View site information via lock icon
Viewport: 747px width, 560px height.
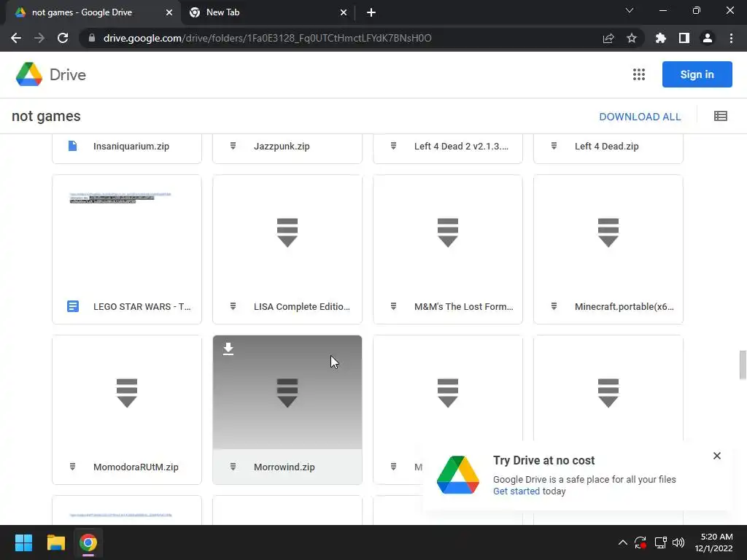[x=92, y=38]
